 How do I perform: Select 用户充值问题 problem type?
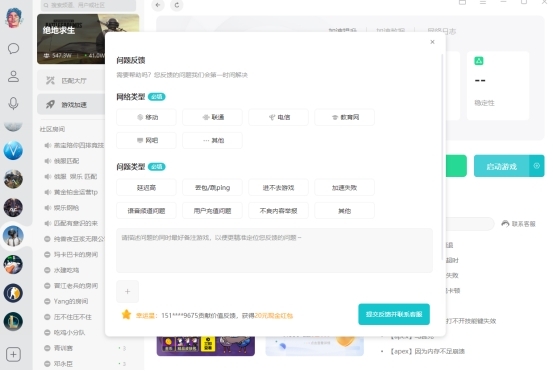(x=212, y=211)
